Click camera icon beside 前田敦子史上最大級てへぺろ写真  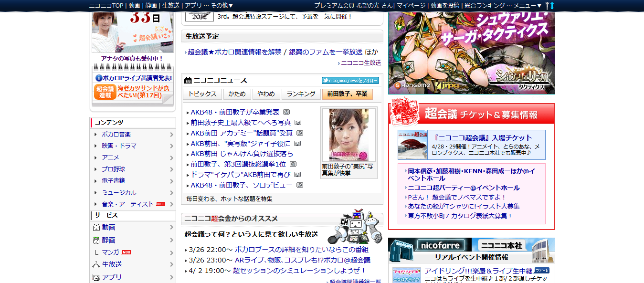298,123
